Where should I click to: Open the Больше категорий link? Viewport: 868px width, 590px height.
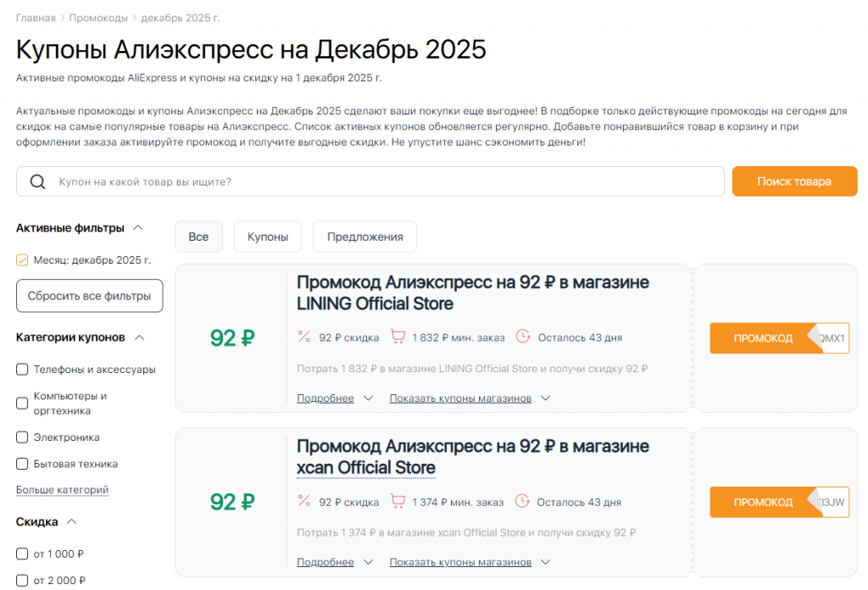click(62, 490)
